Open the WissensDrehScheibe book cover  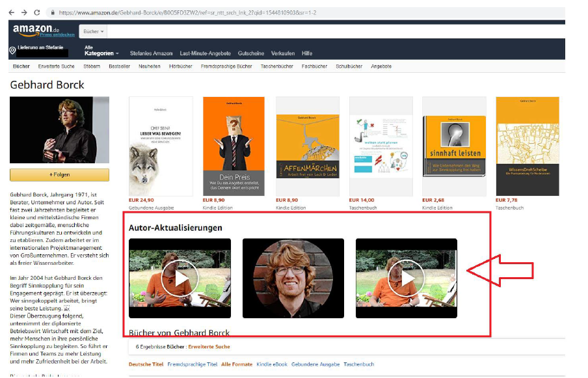click(x=528, y=146)
